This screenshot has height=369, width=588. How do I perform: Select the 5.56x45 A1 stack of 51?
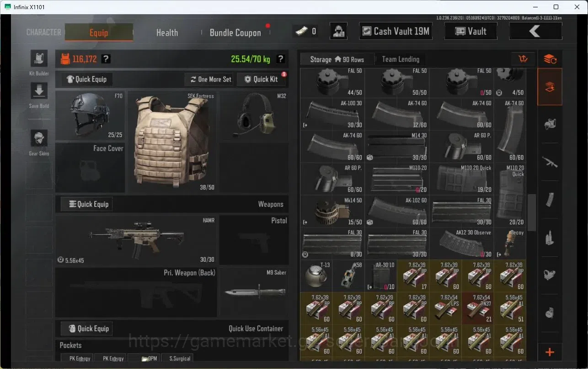510,308
